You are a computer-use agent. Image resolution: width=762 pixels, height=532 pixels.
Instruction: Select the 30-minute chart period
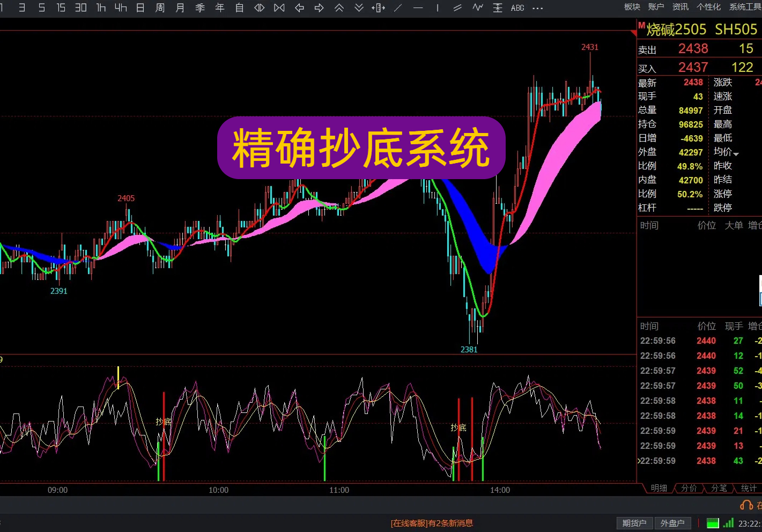coord(81,8)
